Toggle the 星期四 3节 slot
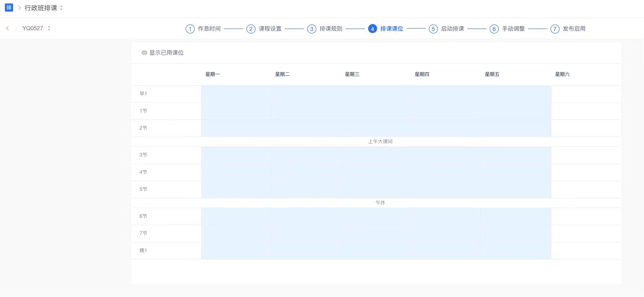The height and width of the screenshot is (297, 644). click(446, 155)
